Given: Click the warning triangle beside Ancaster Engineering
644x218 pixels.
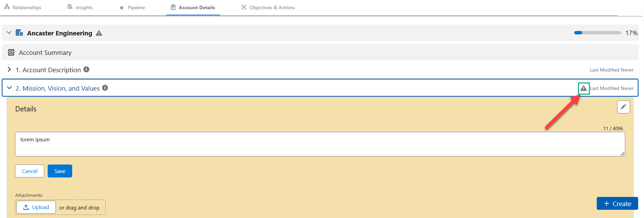Looking at the screenshot, I should point(99,33).
